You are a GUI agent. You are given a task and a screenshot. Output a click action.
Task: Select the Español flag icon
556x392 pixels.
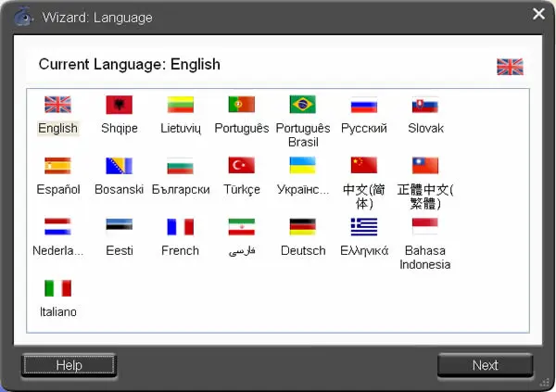pos(57,166)
